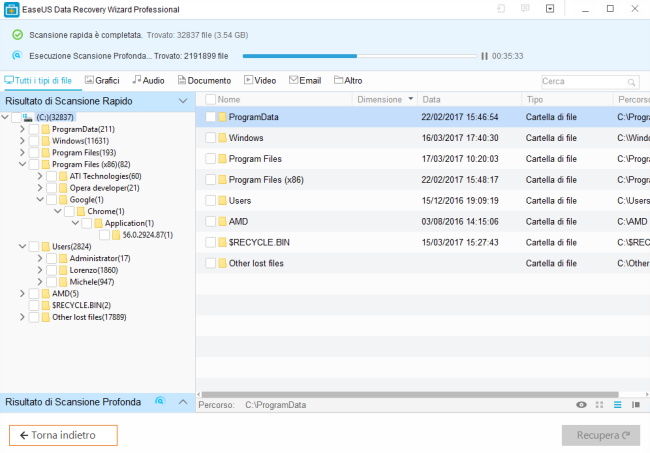The height and width of the screenshot is (453, 650).
Task: Select $RECYCLE.BIN(2) in tree
Action: [81, 305]
